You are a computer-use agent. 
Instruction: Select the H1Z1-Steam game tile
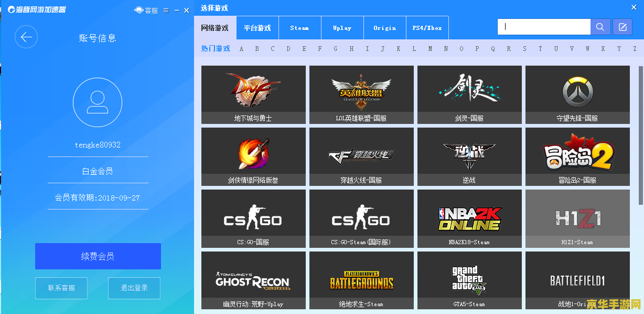[577, 218]
